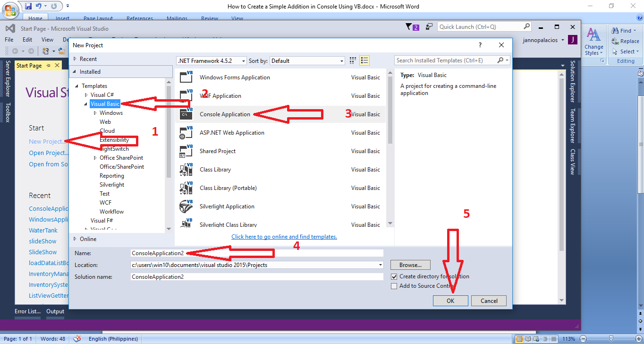Uncheck Create directory for solution
The image size is (644, 344).
point(394,276)
